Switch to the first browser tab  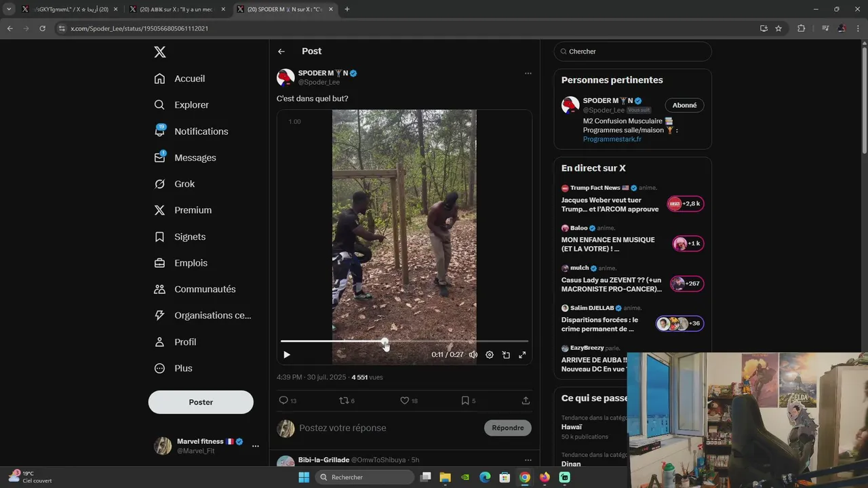(70, 9)
